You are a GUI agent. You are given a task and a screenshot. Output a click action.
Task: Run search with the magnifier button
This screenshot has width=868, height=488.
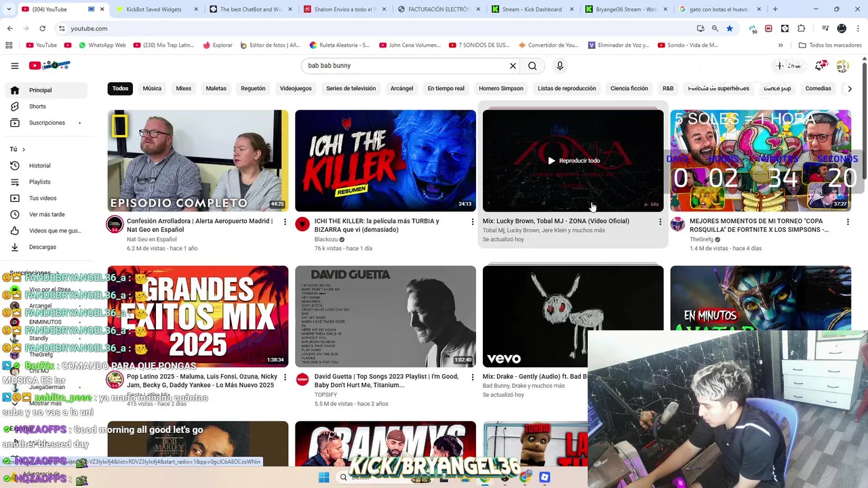[532, 66]
